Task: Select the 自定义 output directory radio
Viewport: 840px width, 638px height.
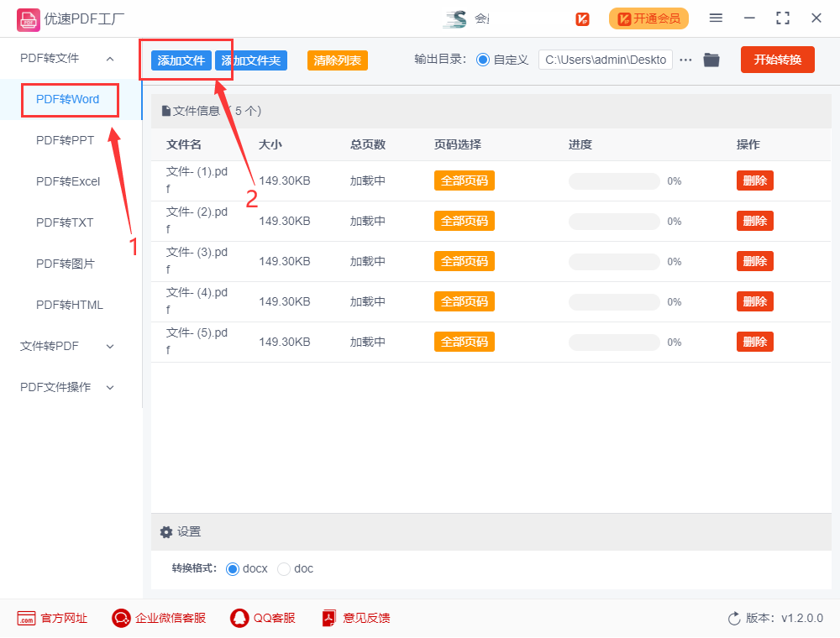Action: (483, 60)
